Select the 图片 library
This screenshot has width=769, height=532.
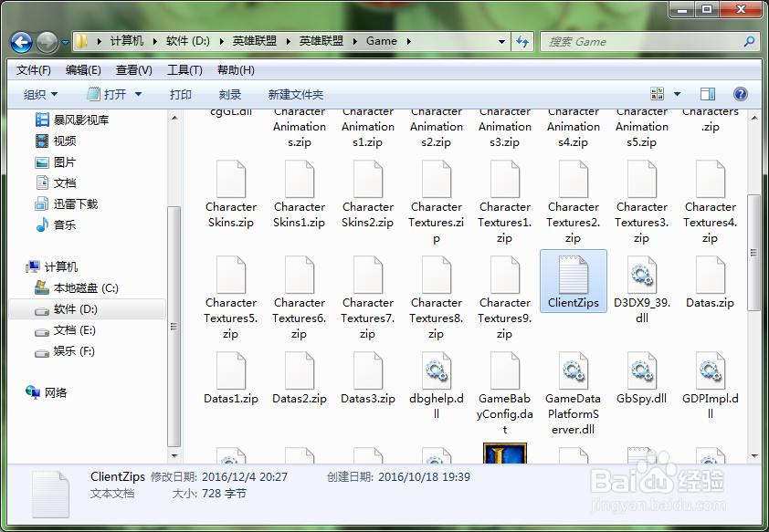coord(56,162)
